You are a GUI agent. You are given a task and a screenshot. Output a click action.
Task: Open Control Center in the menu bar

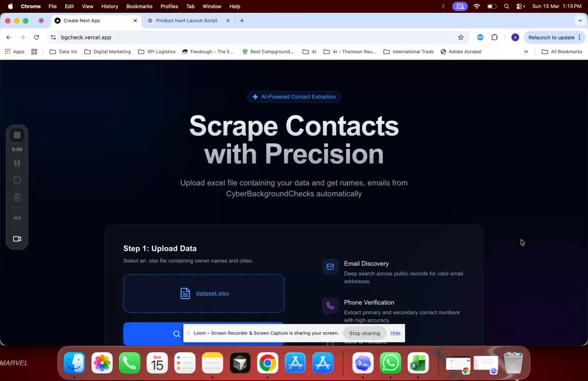point(520,6)
